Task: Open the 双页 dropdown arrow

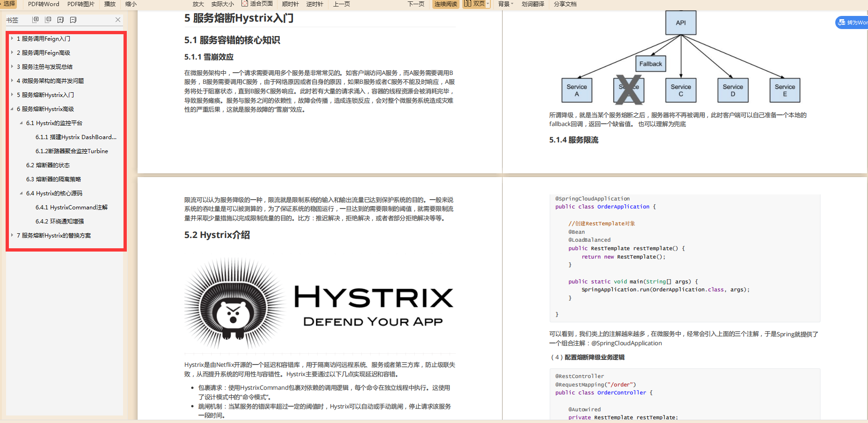Action: click(488, 4)
